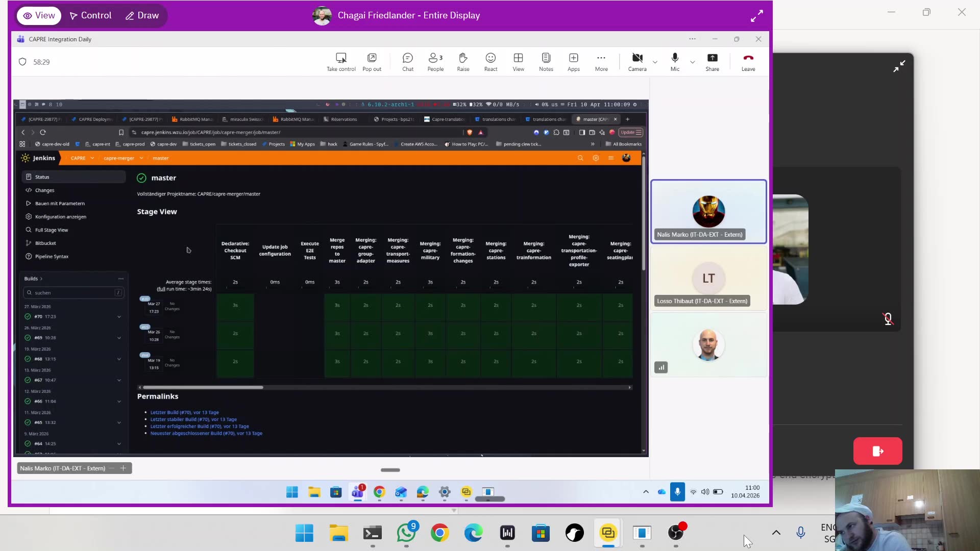Image resolution: width=980 pixels, height=551 pixels.
Task: Click Jenkins settings gear in header
Action: [x=596, y=158]
